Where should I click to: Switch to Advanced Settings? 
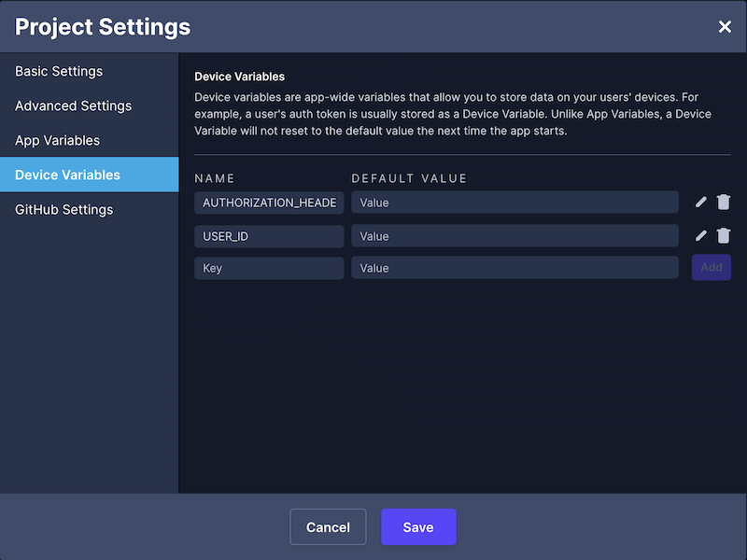pyautogui.click(x=90, y=105)
